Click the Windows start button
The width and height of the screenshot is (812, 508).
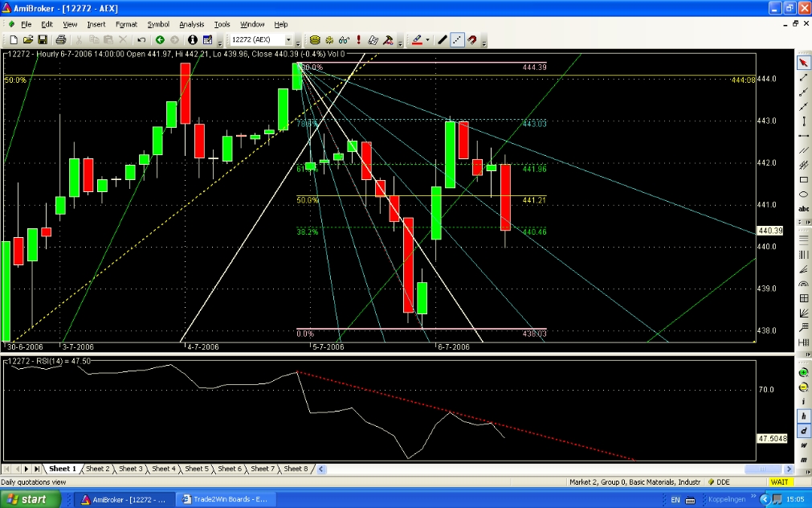(x=30, y=499)
